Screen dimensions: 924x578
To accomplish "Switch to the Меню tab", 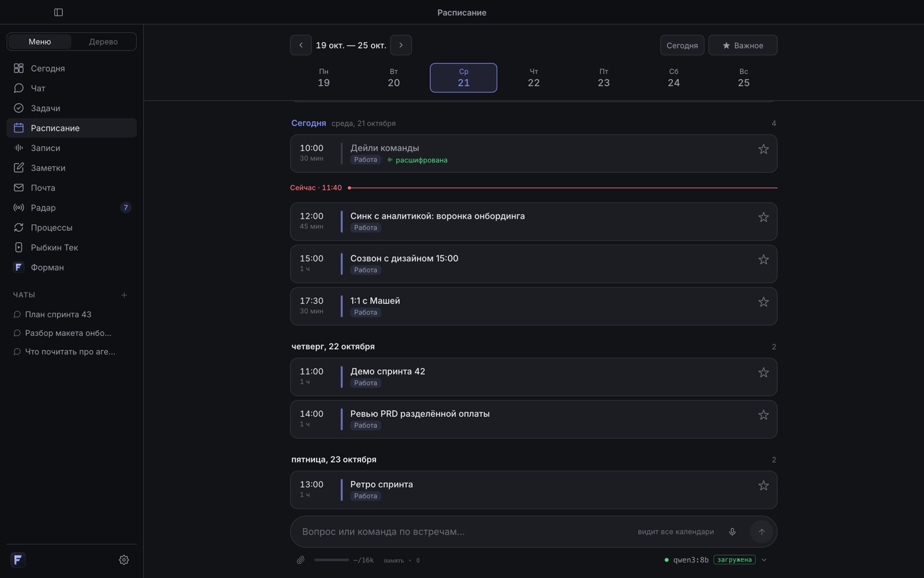I will click(x=40, y=42).
